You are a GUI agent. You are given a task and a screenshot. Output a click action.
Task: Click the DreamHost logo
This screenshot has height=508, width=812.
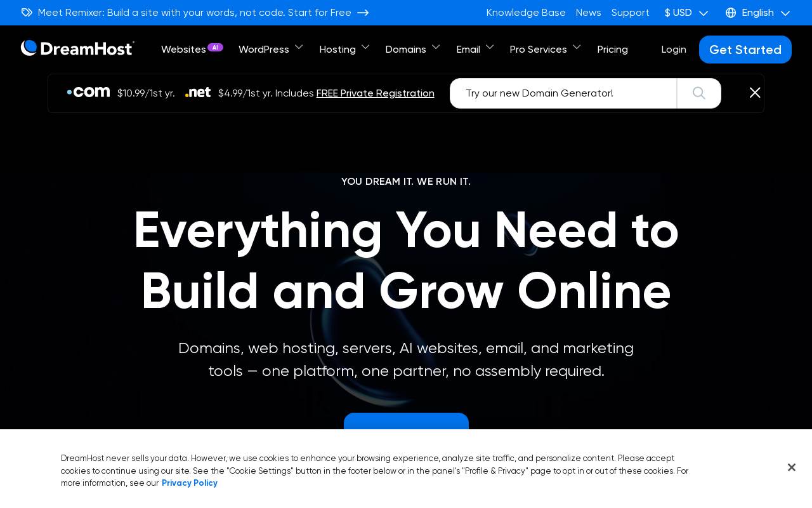(x=77, y=48)
